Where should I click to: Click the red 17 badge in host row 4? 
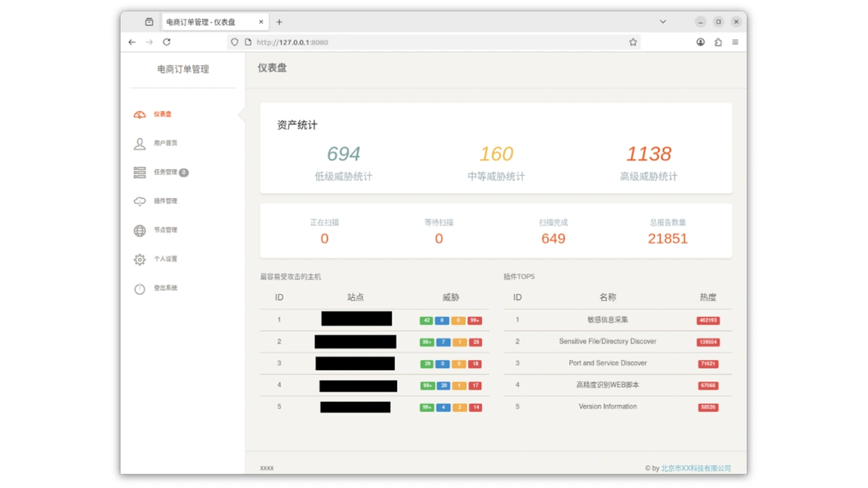point(475,385)
